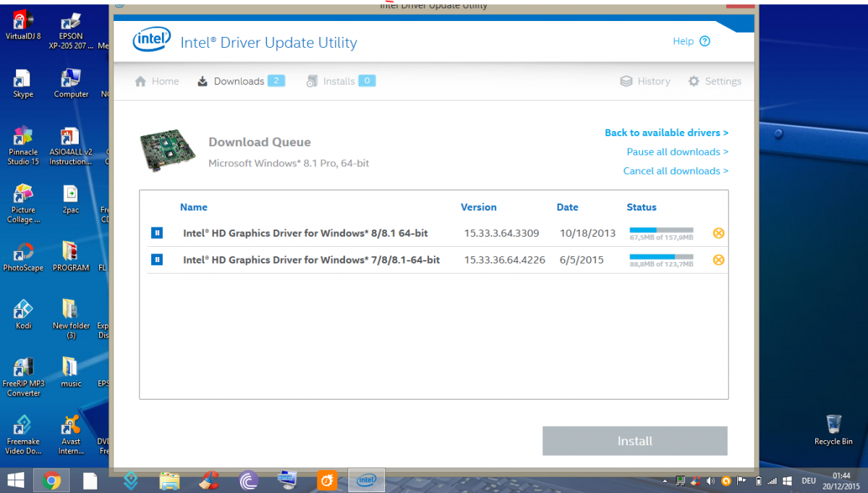The height and width of the screenshot is (493, 868).
Task: Click the volume icon in system tray
Action: coord(711,481)
